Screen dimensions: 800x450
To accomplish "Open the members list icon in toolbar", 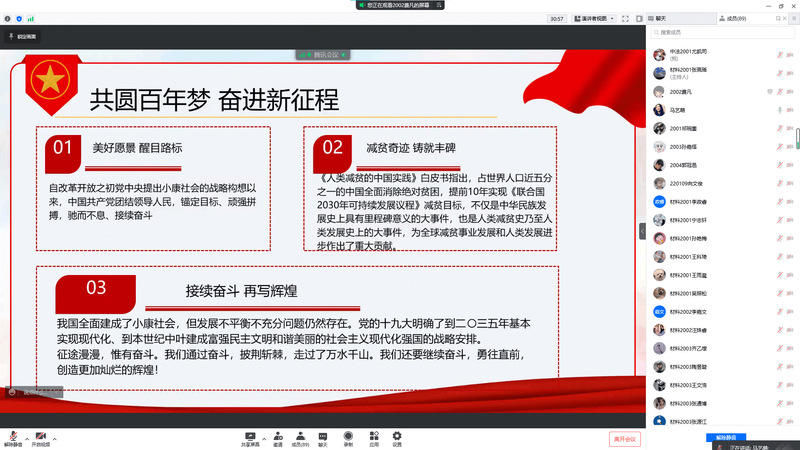I will [x=300, y=435].
